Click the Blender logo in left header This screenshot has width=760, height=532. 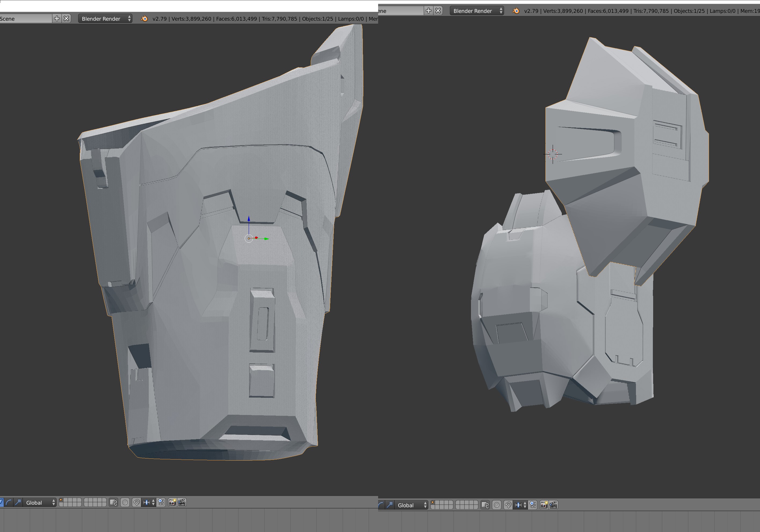pos(144,19)
